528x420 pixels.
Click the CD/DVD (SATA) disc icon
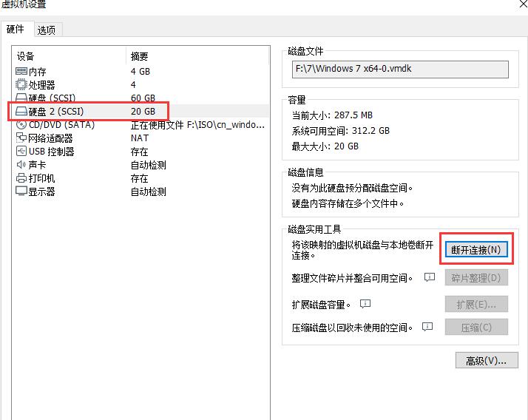tap(21, 125)
